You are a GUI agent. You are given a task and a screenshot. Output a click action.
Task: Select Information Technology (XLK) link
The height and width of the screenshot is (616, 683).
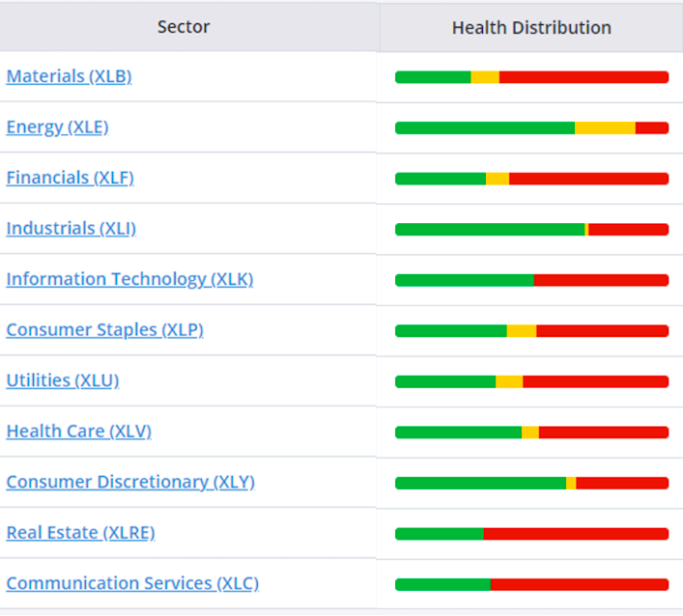pyautogui.click(x=129, y=279)
